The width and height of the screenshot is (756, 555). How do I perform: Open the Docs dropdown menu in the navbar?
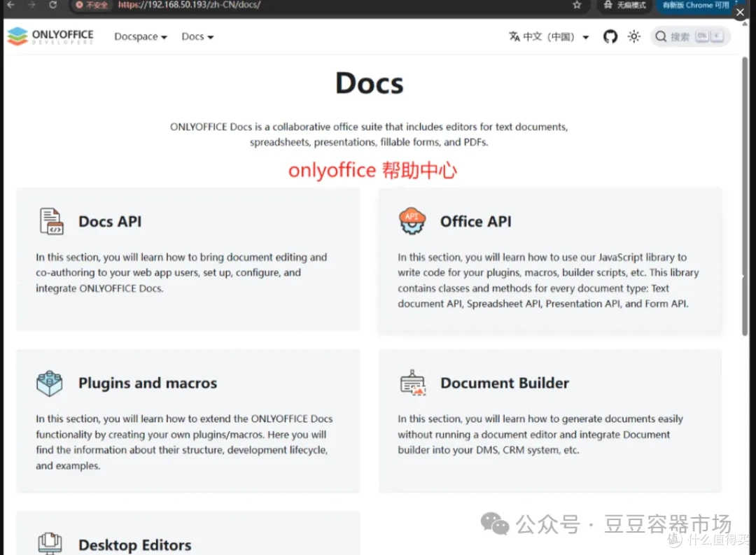pyautogui.click(x=197, y=36)
